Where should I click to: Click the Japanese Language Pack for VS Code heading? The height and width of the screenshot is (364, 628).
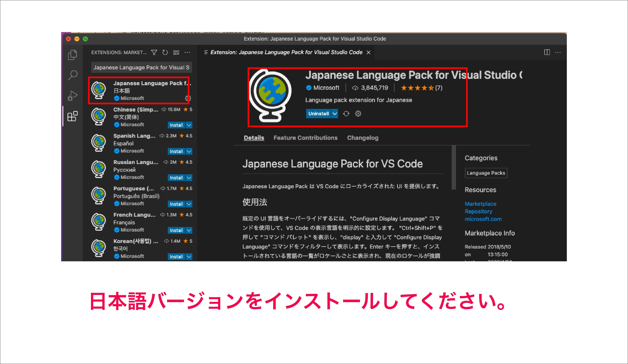332,164
